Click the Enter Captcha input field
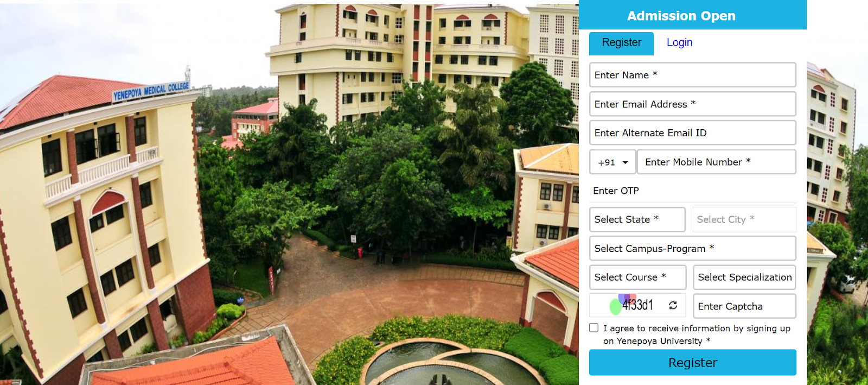Image resolution: width=868 pixels, height=385 pixels. point(745,306)
